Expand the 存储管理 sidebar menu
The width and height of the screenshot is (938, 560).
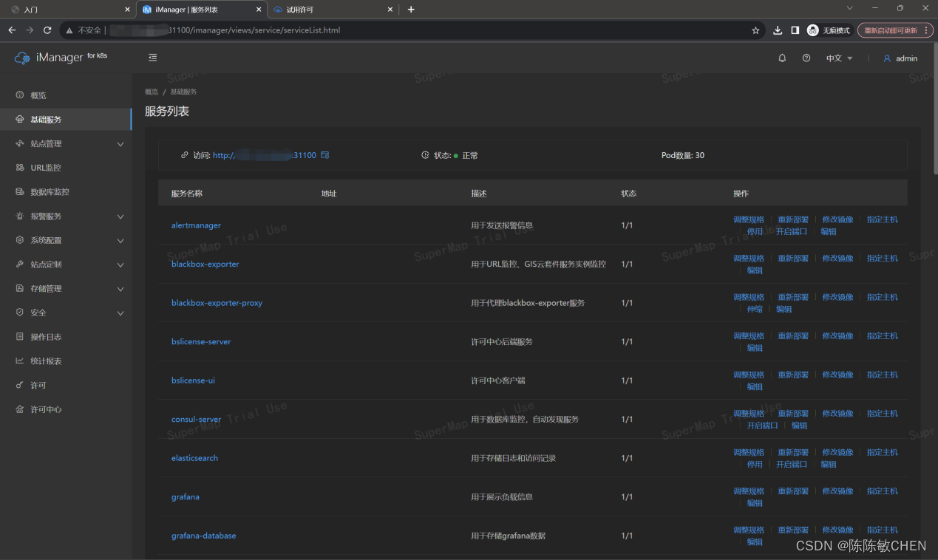[120, 289]
